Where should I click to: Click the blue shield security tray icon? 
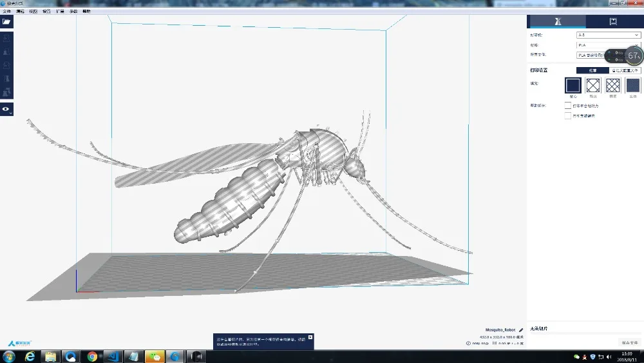[x=592, y=357]
